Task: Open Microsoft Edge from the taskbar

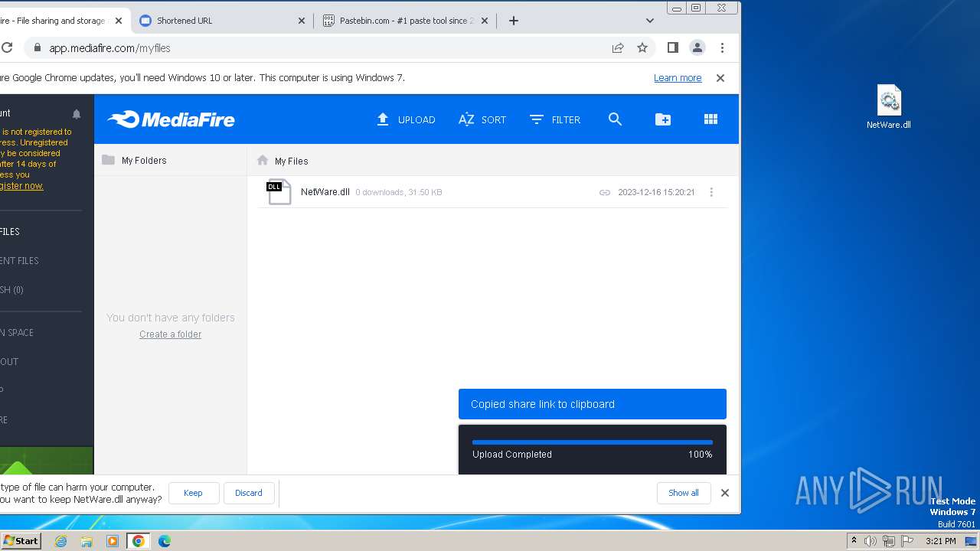Action: tap(165, 541)
